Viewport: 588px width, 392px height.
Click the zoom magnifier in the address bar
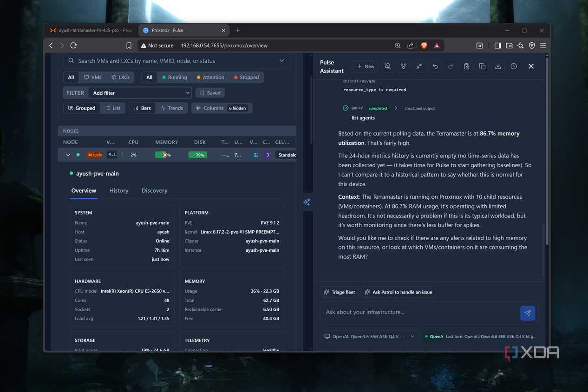point(398,46)
